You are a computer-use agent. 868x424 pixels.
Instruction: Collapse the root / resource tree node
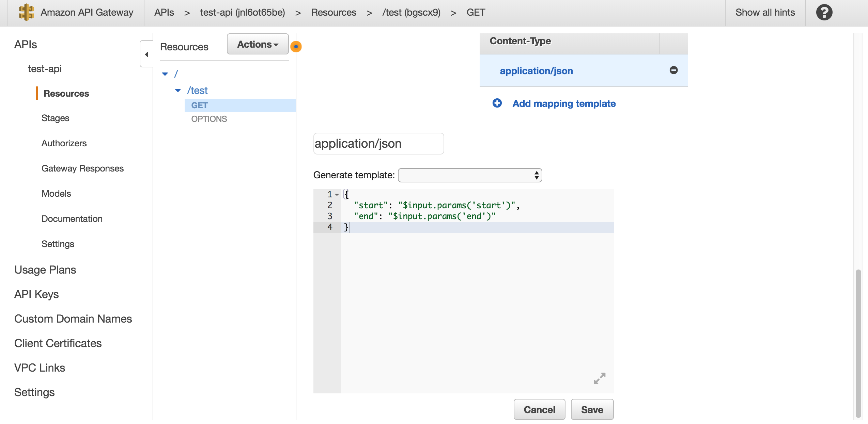pyautogui.click(x=165, y=74)
